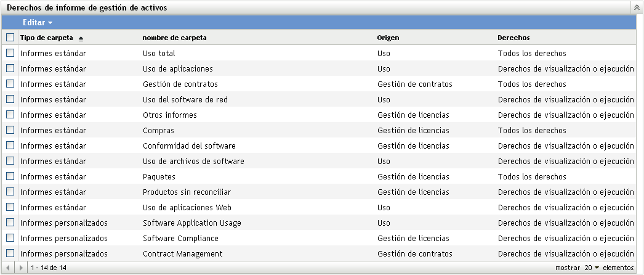644x275 pixels.
Task: Check the Uso total row checkbox
Action: [x=10, y=53]
